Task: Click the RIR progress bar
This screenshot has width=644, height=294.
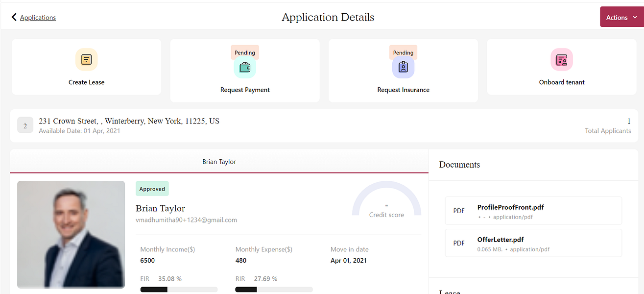Action: pos(273,290)
